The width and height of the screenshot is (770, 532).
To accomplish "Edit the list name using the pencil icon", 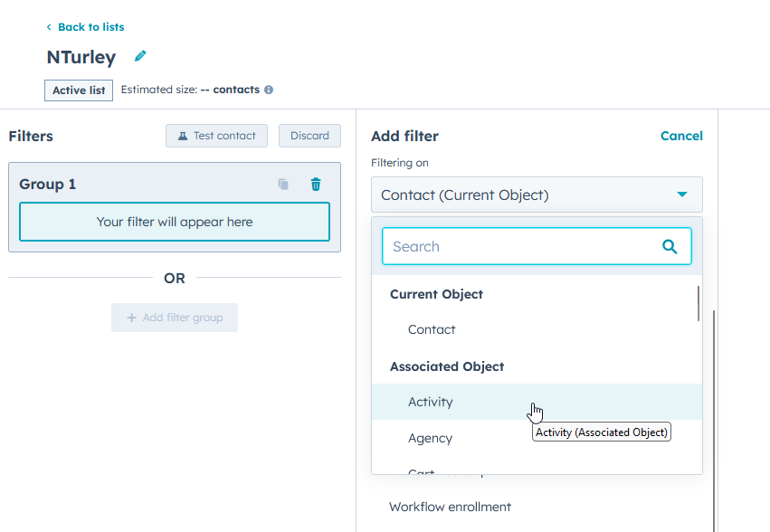I will tap(140, 56).
